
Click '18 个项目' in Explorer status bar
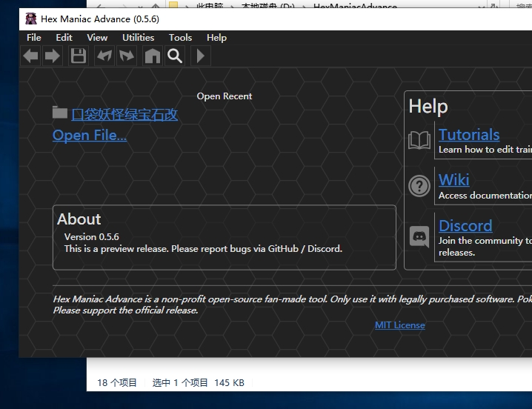[117, 382]
